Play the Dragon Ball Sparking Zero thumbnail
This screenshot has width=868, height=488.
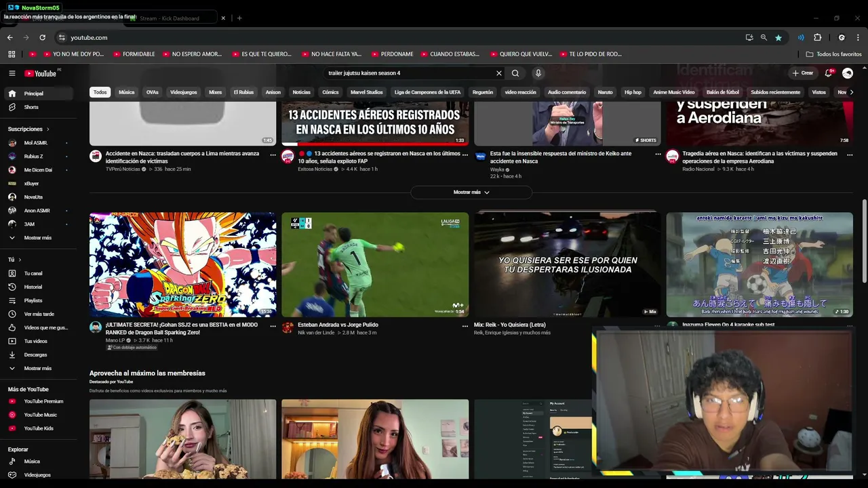click(183, 264)
